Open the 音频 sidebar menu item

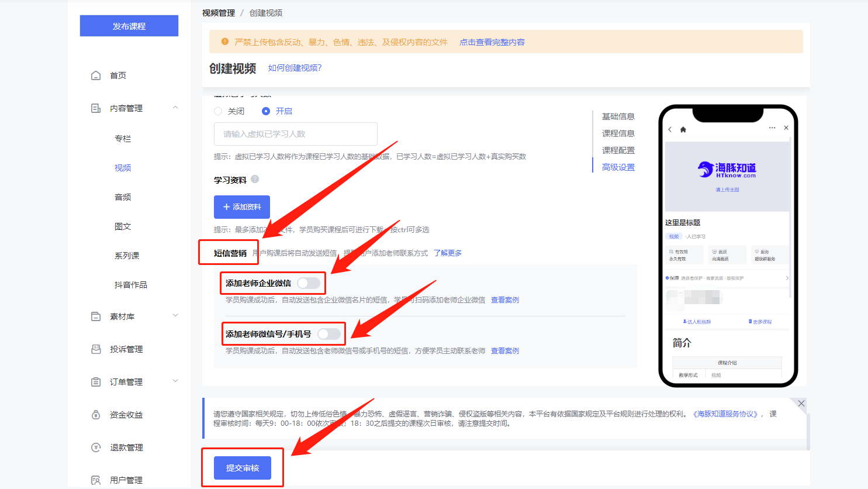[123, 197]
